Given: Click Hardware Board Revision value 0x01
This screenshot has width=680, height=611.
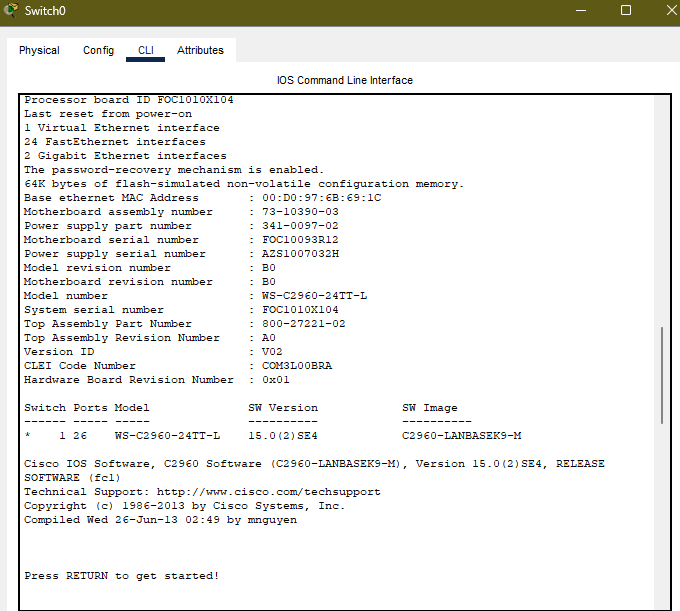Looking at the screenshot, I should pos(275,380).
